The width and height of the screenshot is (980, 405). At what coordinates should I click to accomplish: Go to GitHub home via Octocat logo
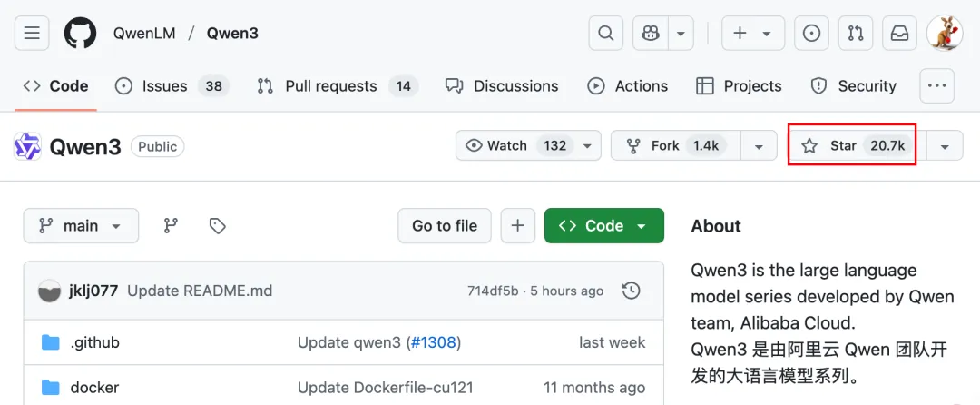80,33
